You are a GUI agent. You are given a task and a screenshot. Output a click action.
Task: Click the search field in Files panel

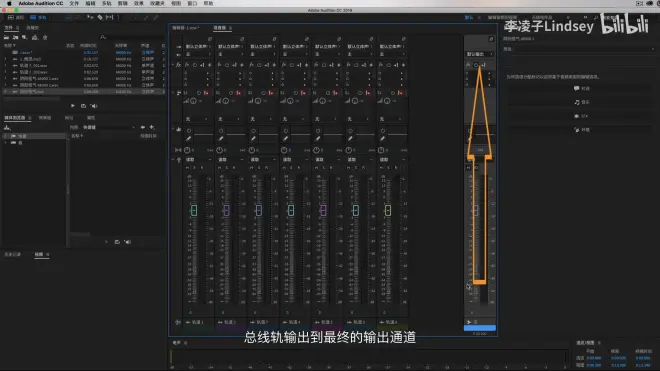click(x=133, y=37)
